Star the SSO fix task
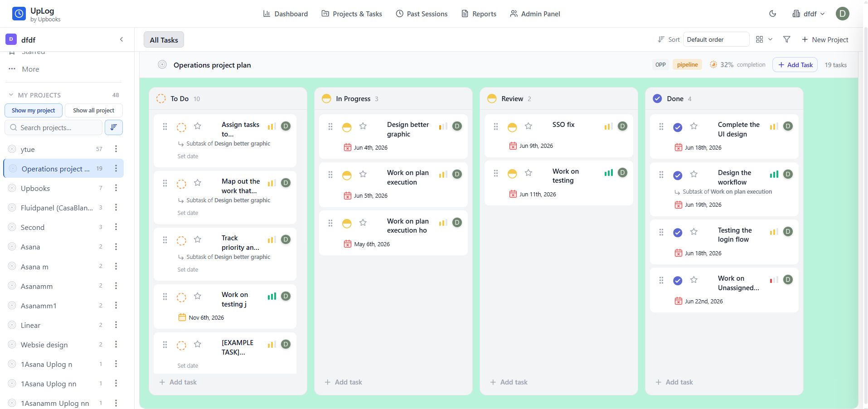 (x=529, y=126)
